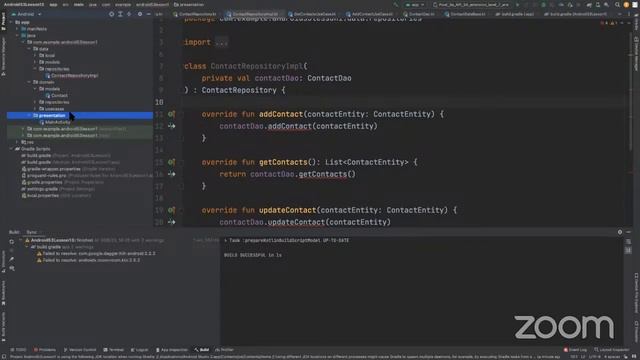
Task: Click the editor inspection warnings indicator
Action: click(608, 23)
